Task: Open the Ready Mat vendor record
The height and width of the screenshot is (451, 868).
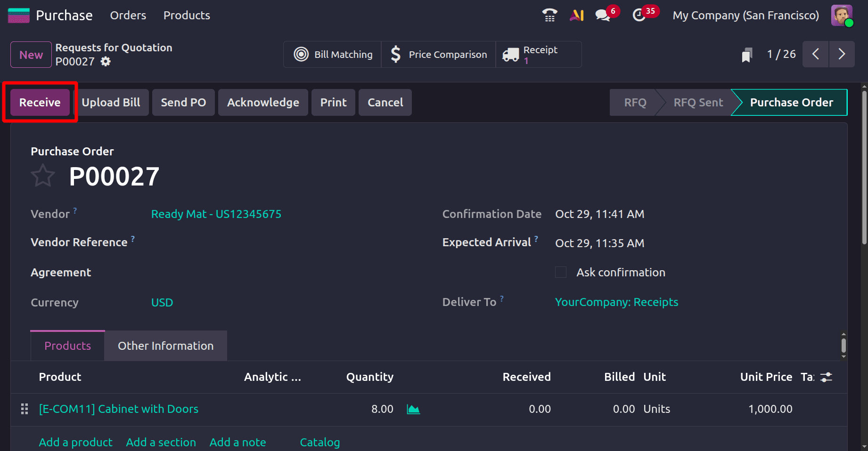Action: pyautogui.click(x=216, y=214)
